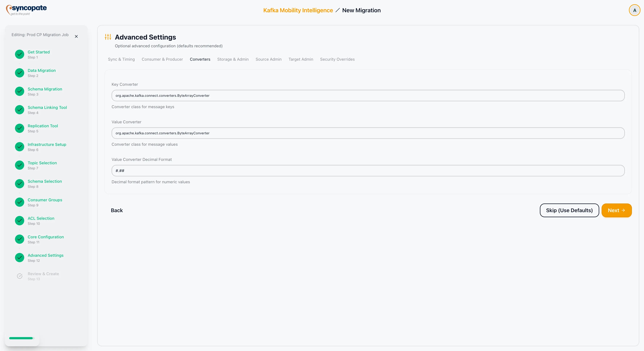
Task: Click the Replication Tool completed check icon
Action: (x=19, y=128)
